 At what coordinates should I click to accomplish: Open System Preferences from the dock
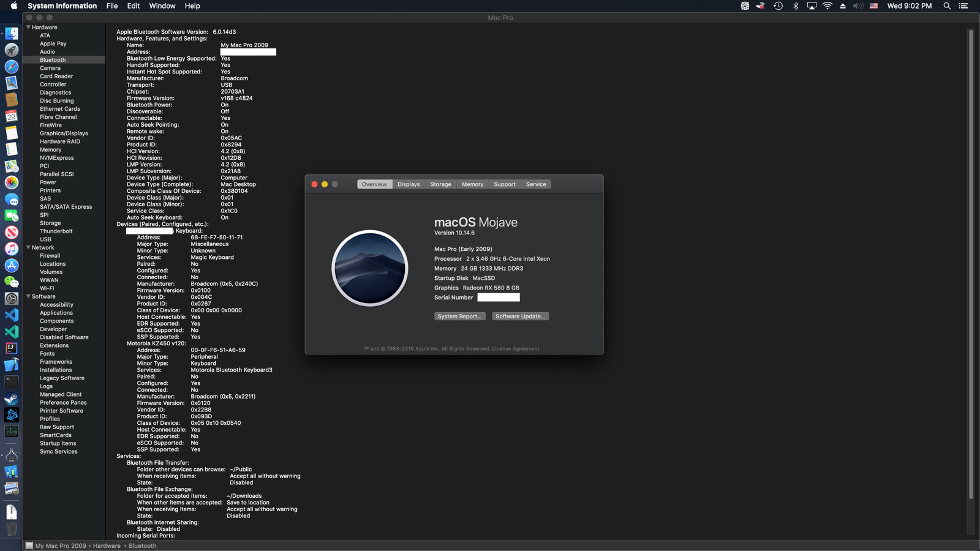click(x=12, y=298)
